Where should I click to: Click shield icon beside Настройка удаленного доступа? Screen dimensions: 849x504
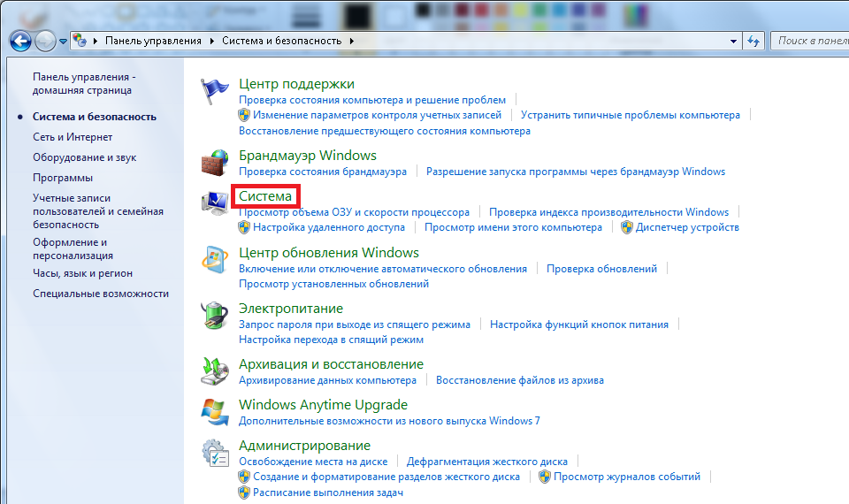click(x=244, y=227)
